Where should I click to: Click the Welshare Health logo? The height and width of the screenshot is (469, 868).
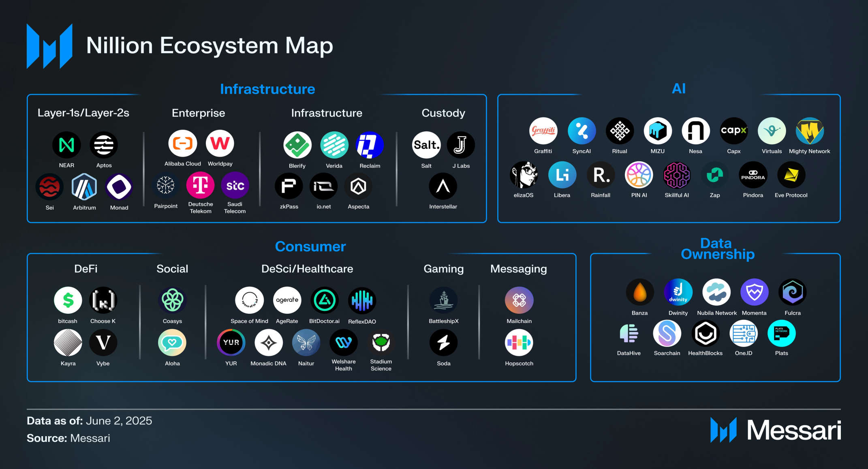[344, 343]
